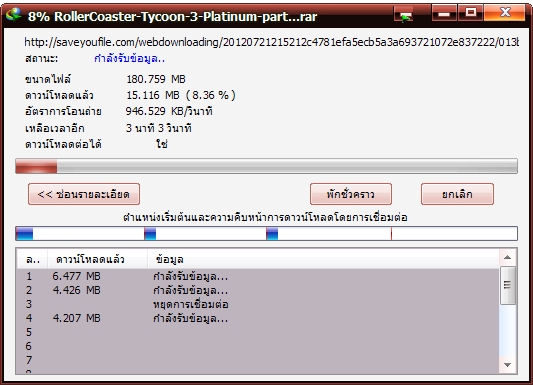Click the saveyoufile.com download URL text

(x=272, y=42)
